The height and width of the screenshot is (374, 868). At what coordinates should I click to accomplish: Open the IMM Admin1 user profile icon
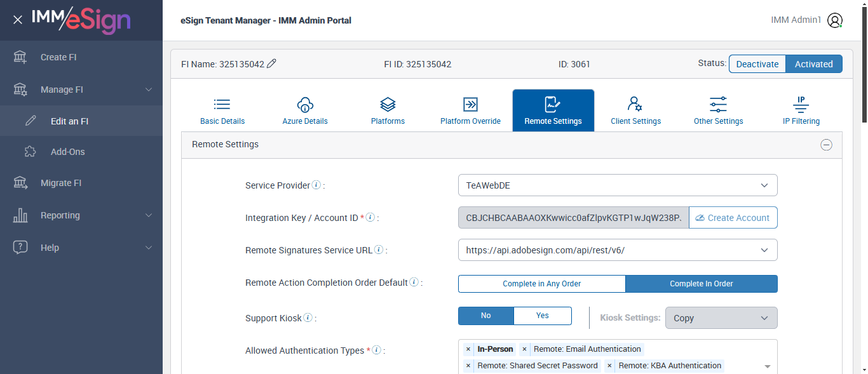click(x=835, y=20)
